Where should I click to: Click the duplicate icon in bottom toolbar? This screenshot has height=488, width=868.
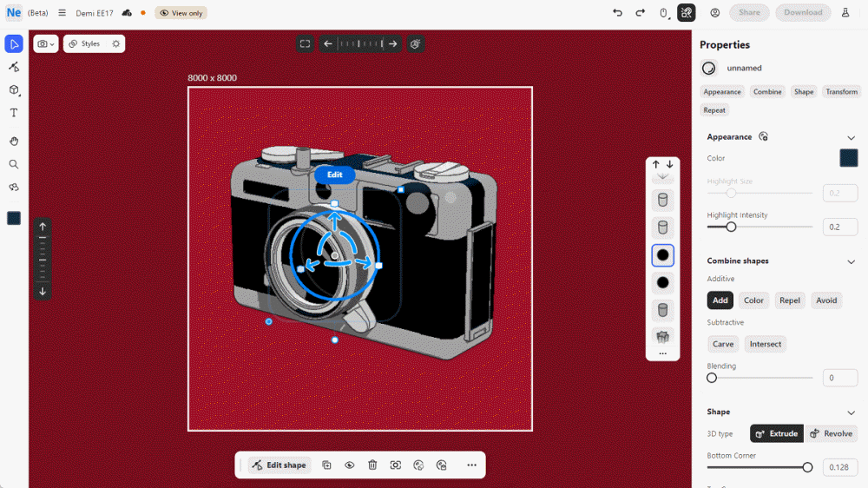(x=326, y=465)
